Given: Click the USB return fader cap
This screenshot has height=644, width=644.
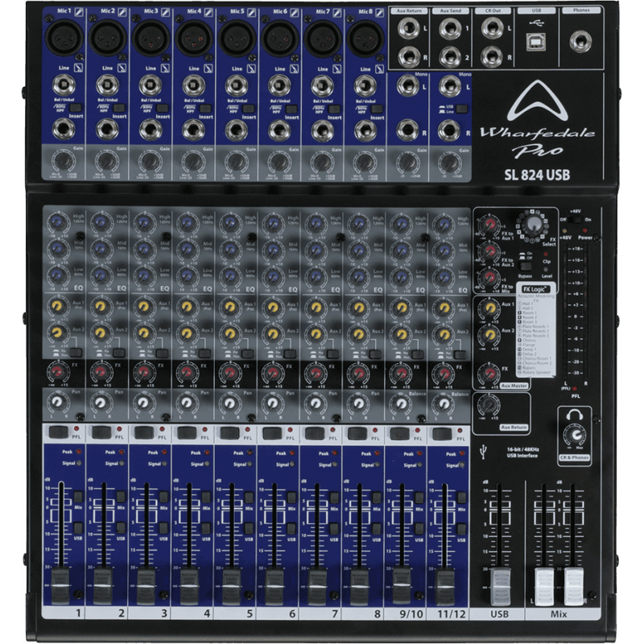Looking at the screenshot, I should 500,588.
